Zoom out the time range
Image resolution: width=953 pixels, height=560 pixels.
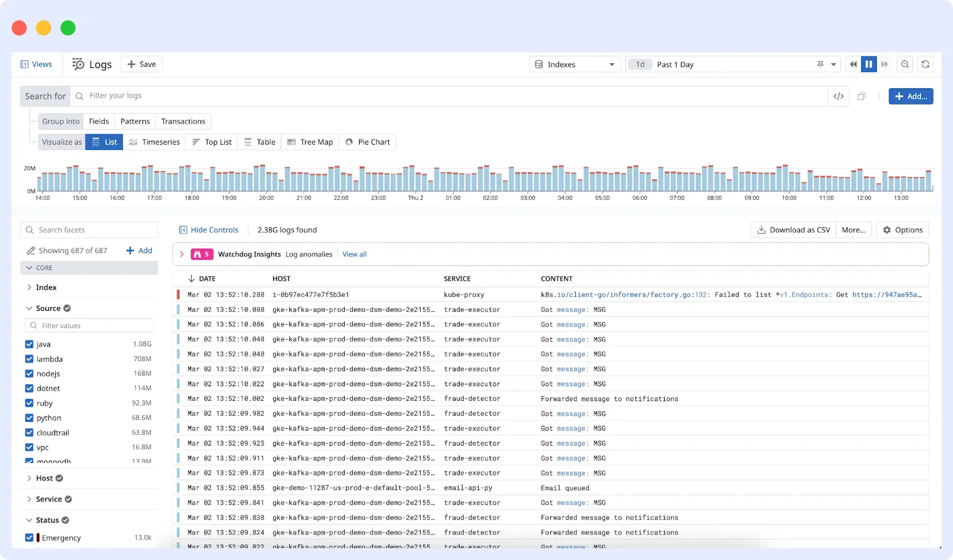tap(905, 64)
